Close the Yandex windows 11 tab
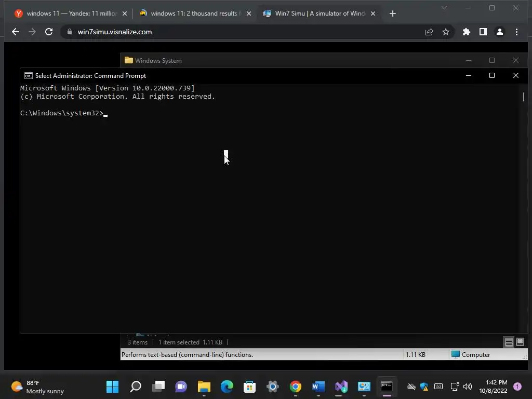 pos(125,14)
